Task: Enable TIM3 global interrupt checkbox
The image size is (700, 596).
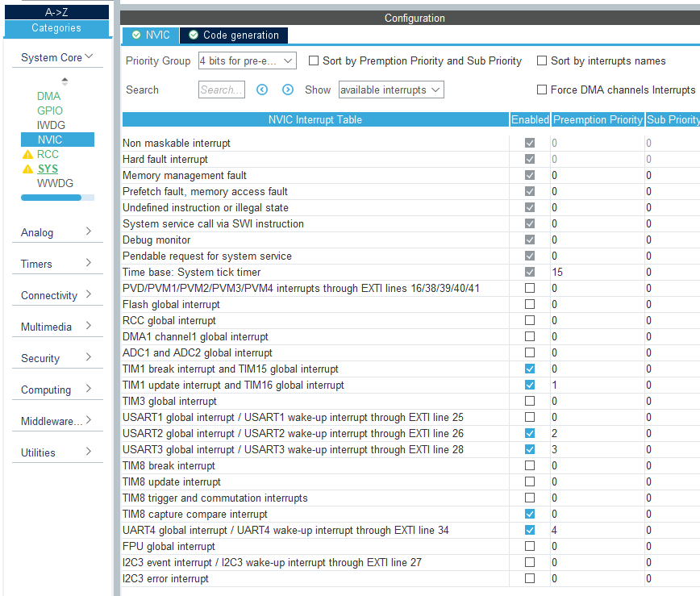Action: click(x=530, y=401)
